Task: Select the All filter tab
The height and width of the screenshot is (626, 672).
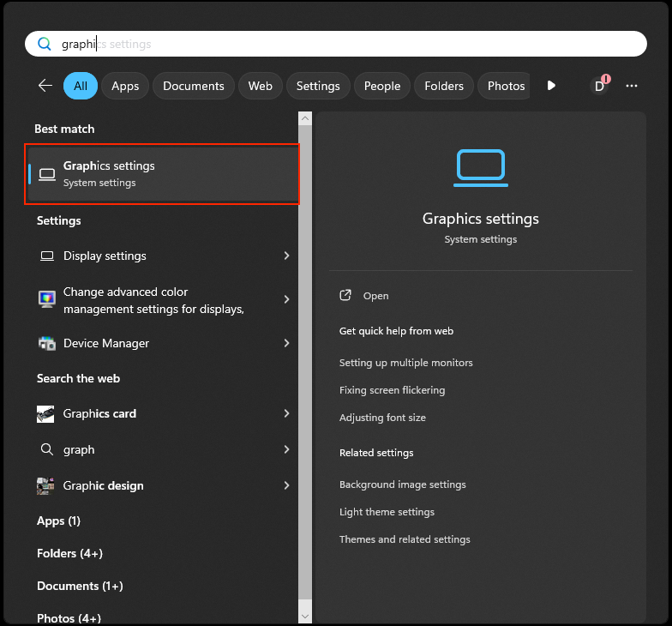Action: tap(81, 86)
